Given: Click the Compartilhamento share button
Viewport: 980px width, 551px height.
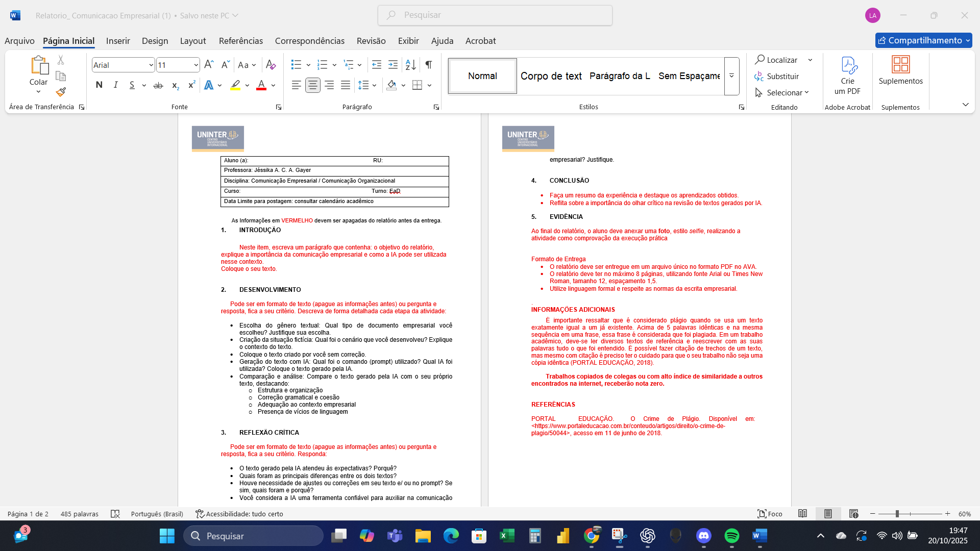Looking at the screenshot, I should (x=920, y=40).
